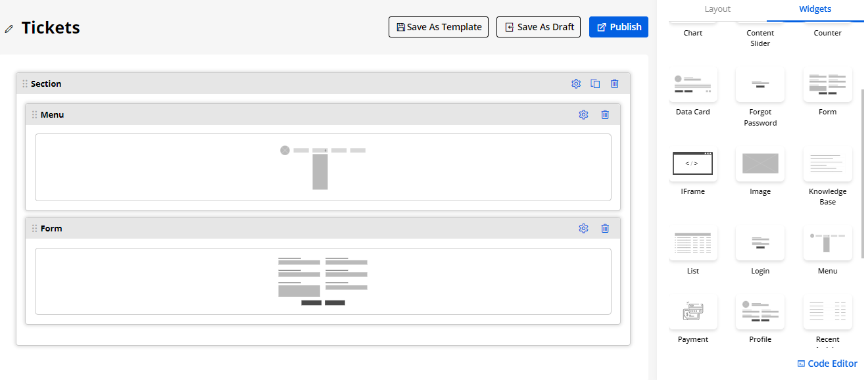Select the IFrame widget icon

pyautogui.click(x=693, y=164)
